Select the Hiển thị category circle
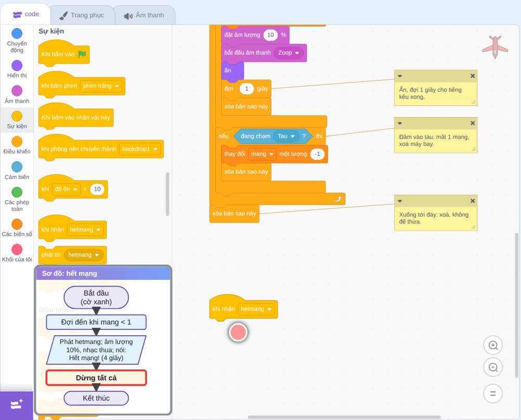 tap(17, 66)
